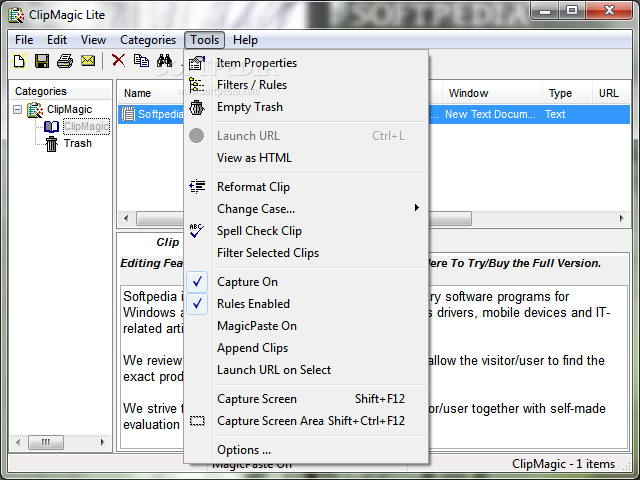The image size is (640, 480).
Task: Click the clip list scroll left arrow
Action: click(x=126, y=218)
